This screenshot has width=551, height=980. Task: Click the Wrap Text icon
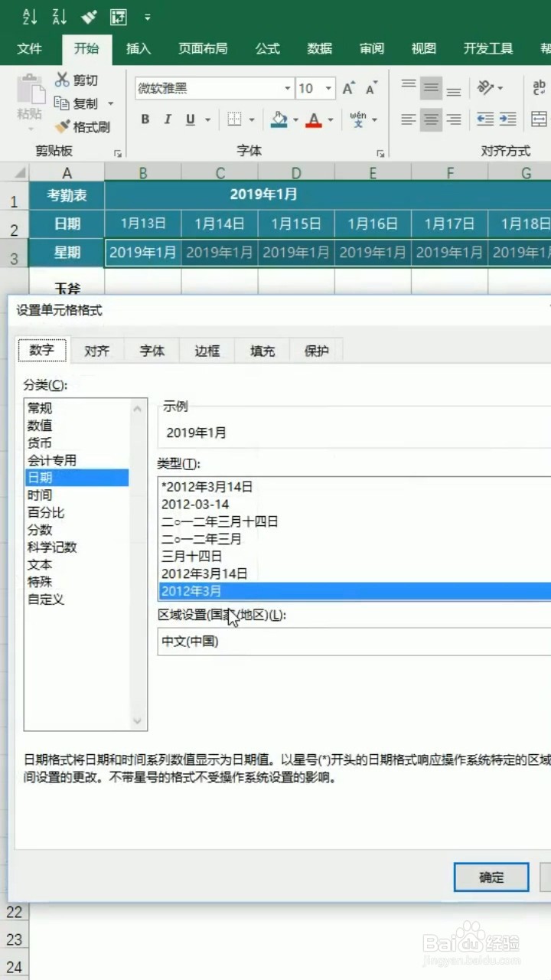[540, 88]
